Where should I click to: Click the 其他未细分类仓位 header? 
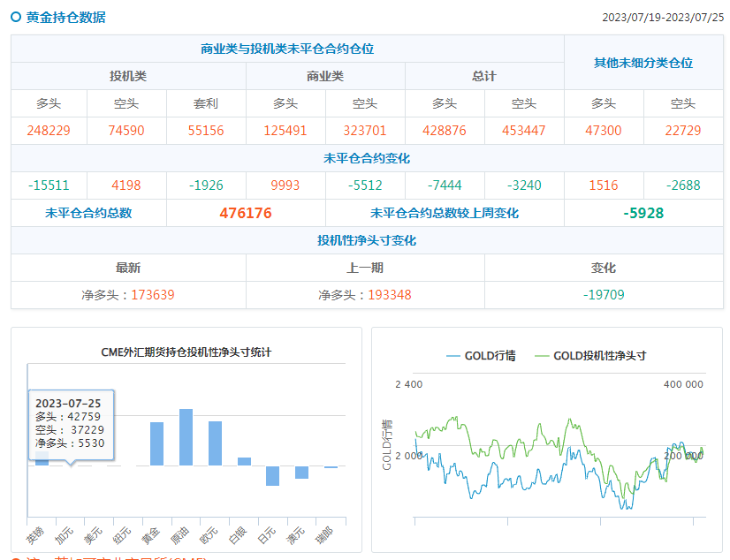pyautogui.click(x=643, y=63)
